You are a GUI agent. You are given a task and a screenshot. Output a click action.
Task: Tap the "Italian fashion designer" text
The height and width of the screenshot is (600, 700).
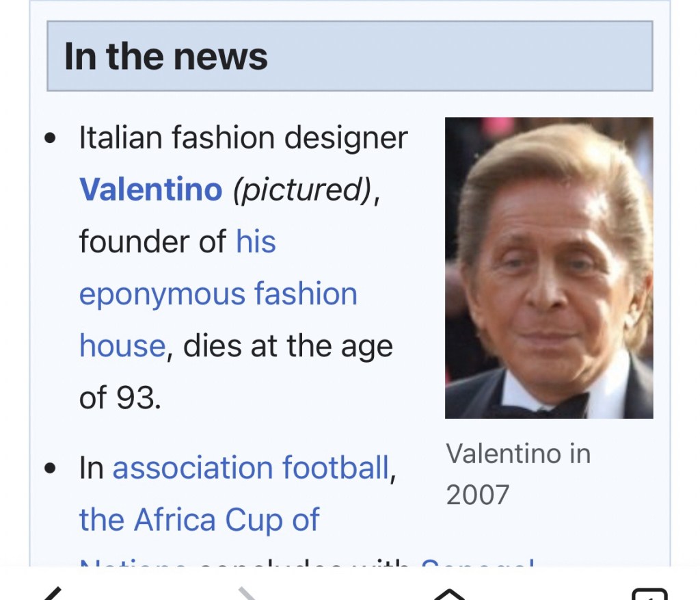[x=243, y=138]
